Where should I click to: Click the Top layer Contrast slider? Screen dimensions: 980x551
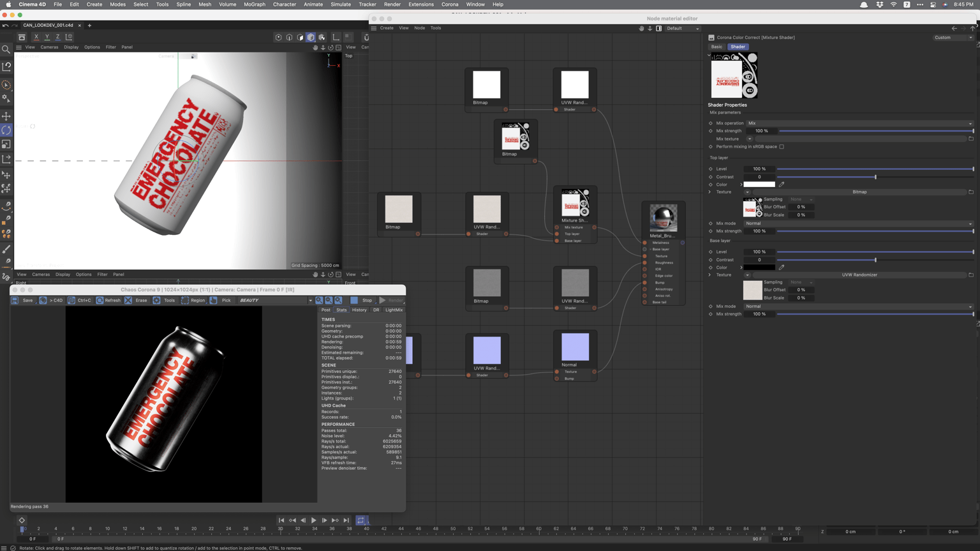(875, 177)
